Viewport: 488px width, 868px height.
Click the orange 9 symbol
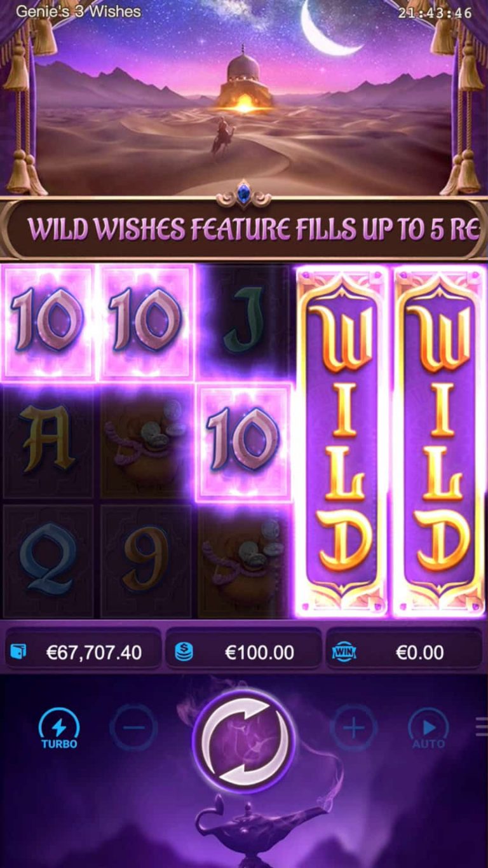click(x=146, y=558)
